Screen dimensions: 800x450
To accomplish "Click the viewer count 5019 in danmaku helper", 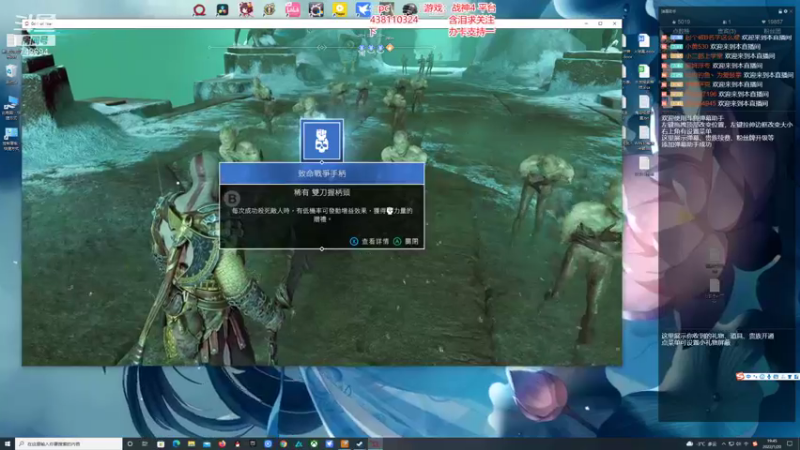I will 681,22.
